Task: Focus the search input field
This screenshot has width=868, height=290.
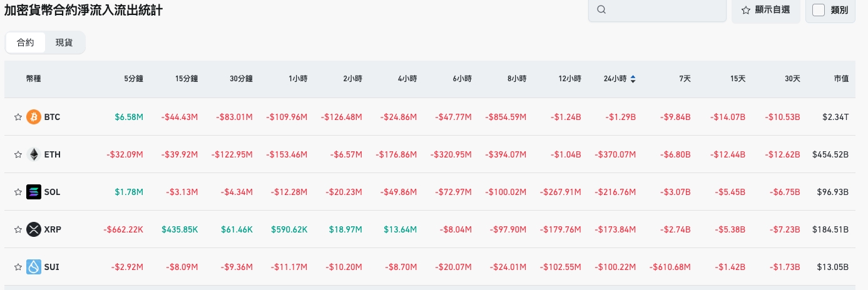Action: pos(663,10)
